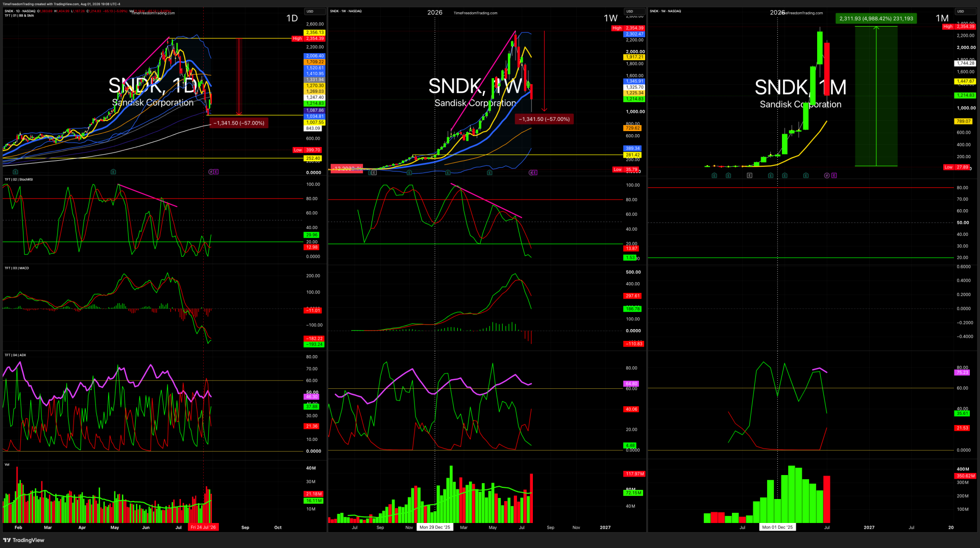
Task: Click the 75.23 ADX value label
Action: [962, 372]
